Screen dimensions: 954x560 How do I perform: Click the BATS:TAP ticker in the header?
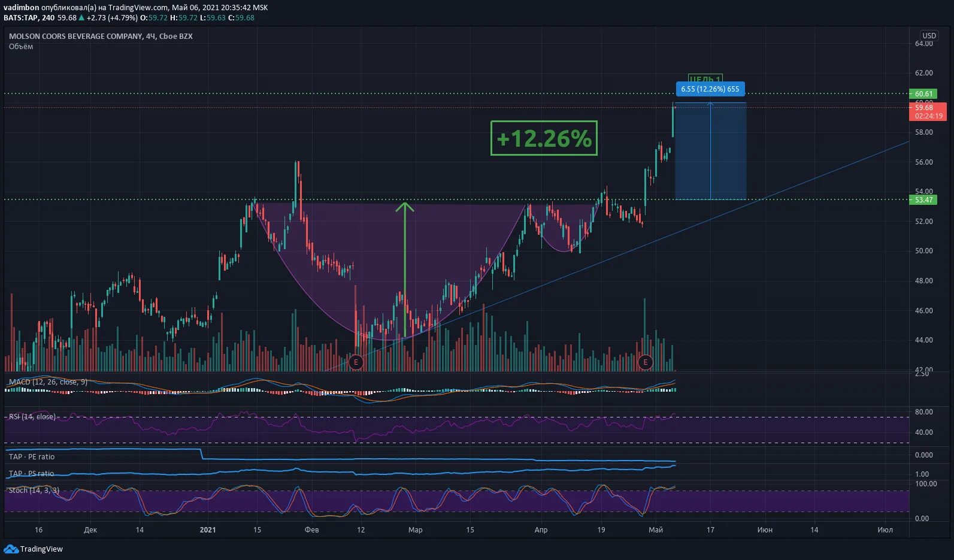point(21,17)
